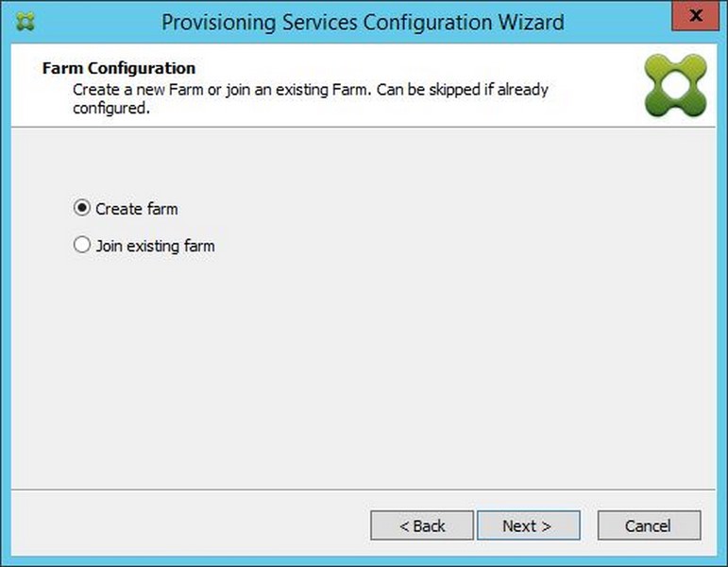
Task: Click the separator line above the buttons
Action: click(x=364, y=489)
